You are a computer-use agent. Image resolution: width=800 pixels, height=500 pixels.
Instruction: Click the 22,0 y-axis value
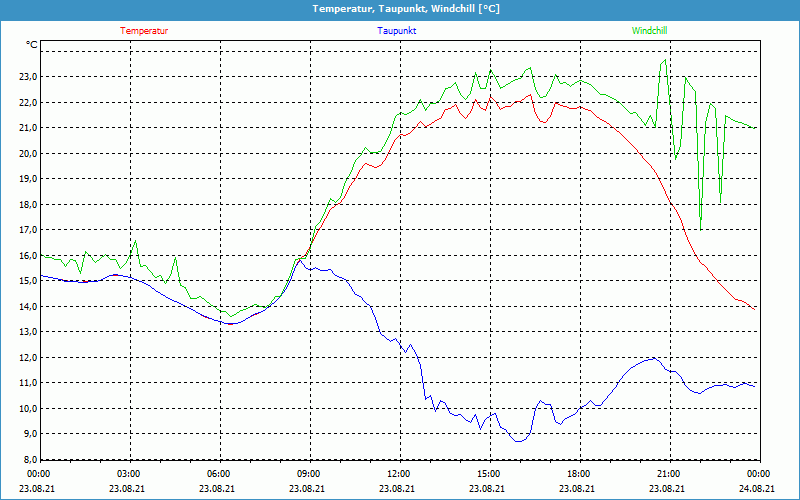29,102
